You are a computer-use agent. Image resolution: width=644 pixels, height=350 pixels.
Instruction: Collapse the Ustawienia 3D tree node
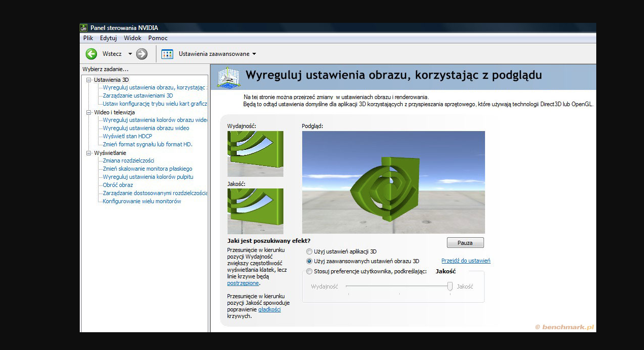(x=89, y=80)
